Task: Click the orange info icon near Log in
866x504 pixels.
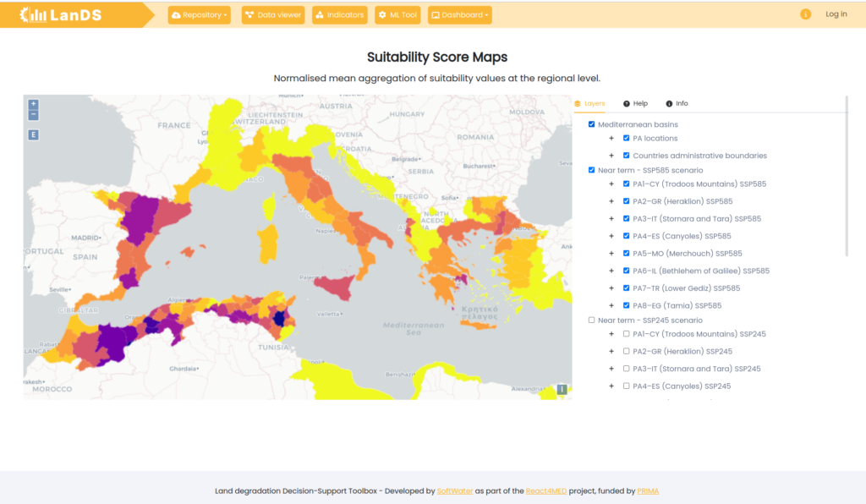Action: coord(805,14)
